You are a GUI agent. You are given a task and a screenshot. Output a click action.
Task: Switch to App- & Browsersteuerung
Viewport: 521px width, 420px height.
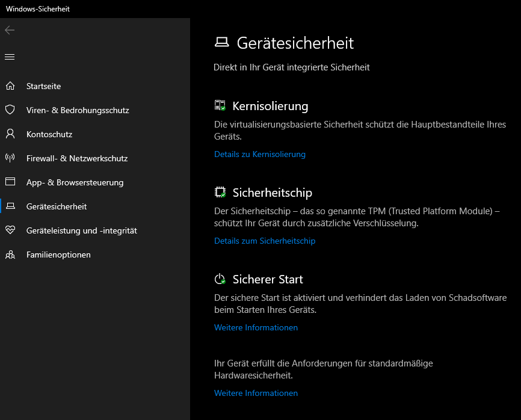click(75, 182)
